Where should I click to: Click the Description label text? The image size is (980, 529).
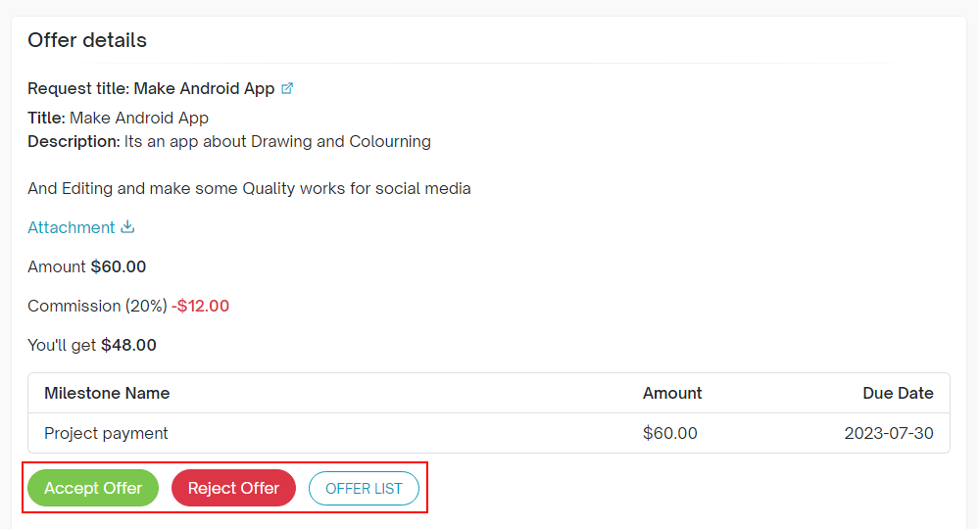[73, 141]
